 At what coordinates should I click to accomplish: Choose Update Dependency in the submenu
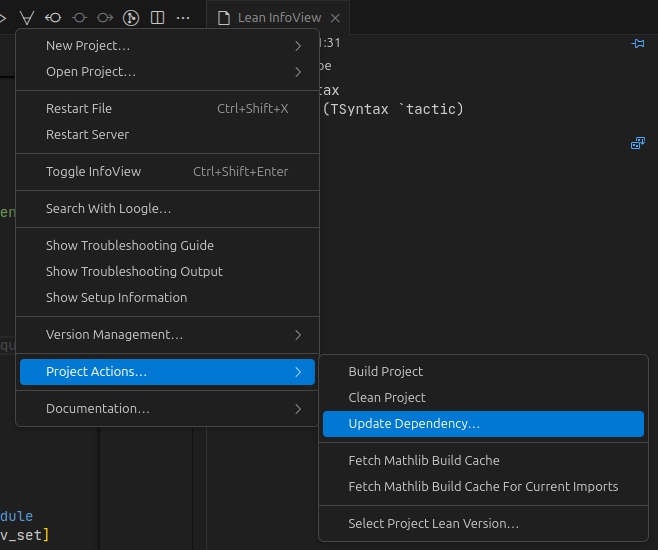pos(482,424)
